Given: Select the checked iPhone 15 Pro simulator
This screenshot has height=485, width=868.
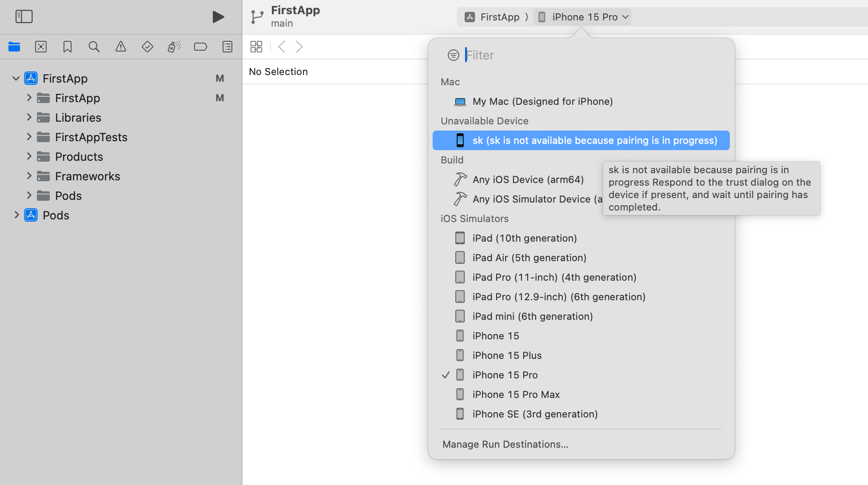Looking at the screenshot, I should [581, 375].
